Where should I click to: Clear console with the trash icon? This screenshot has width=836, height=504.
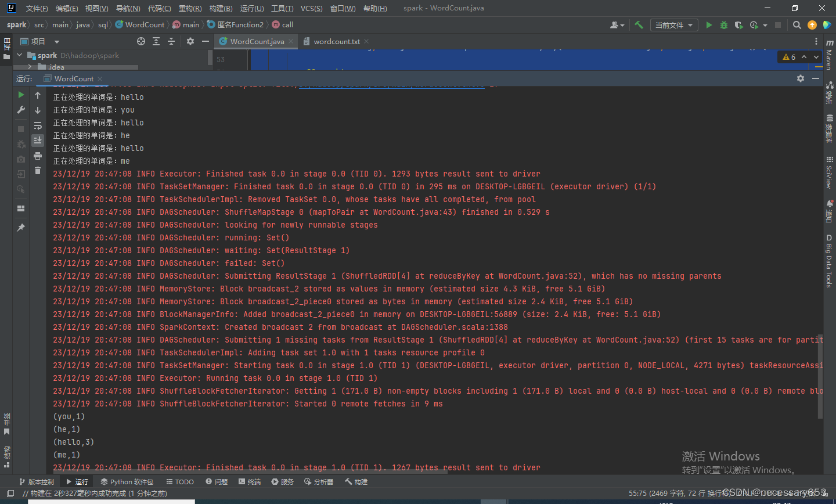point(38,170)
